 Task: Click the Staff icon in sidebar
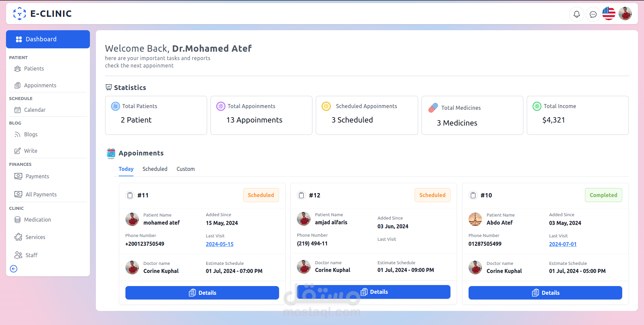(x=18, y=255)
